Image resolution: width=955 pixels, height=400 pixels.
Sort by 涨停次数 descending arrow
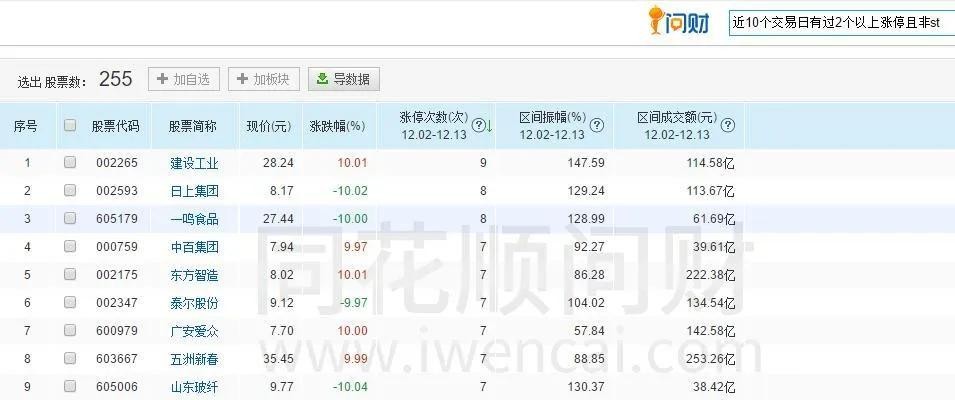[489, 126]
